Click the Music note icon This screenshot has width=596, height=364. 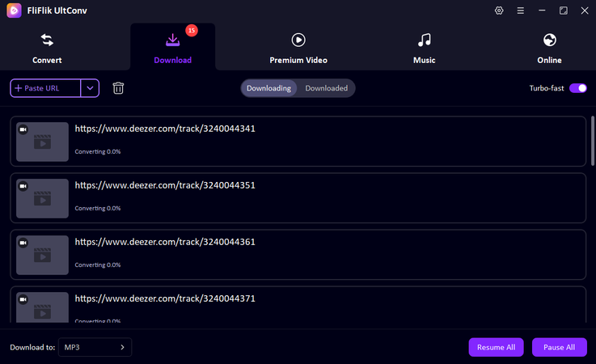tap(425, 40)
